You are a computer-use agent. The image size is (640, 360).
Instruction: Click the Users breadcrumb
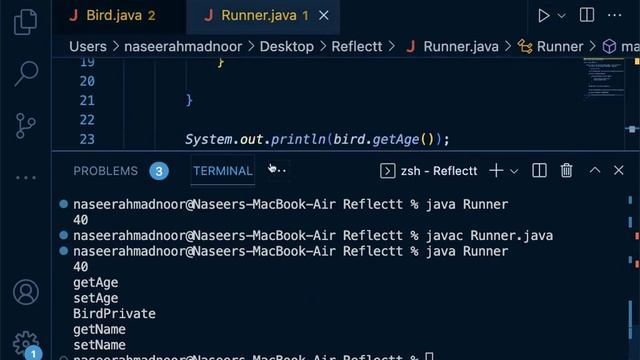[88, 47]
